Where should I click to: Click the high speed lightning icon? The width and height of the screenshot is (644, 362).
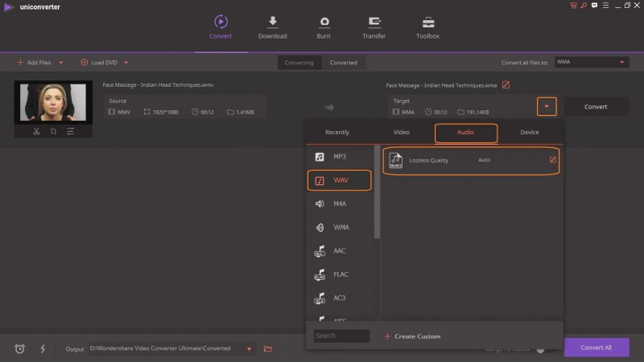coord(43,348)
